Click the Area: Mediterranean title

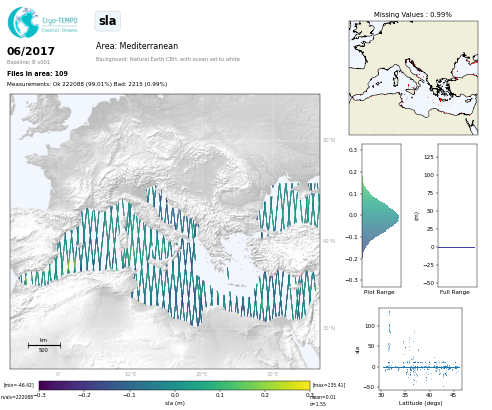[x=137, y=46]
